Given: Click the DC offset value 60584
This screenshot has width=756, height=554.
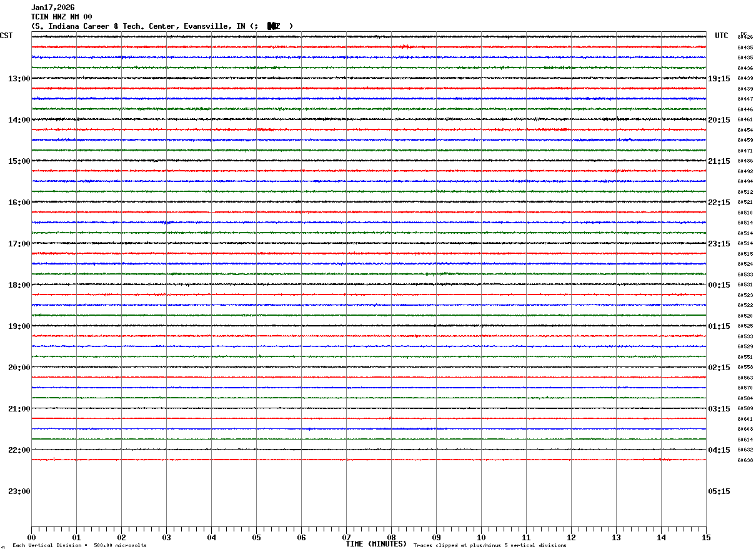Looking at the screenshot, I should click(745, 398).
